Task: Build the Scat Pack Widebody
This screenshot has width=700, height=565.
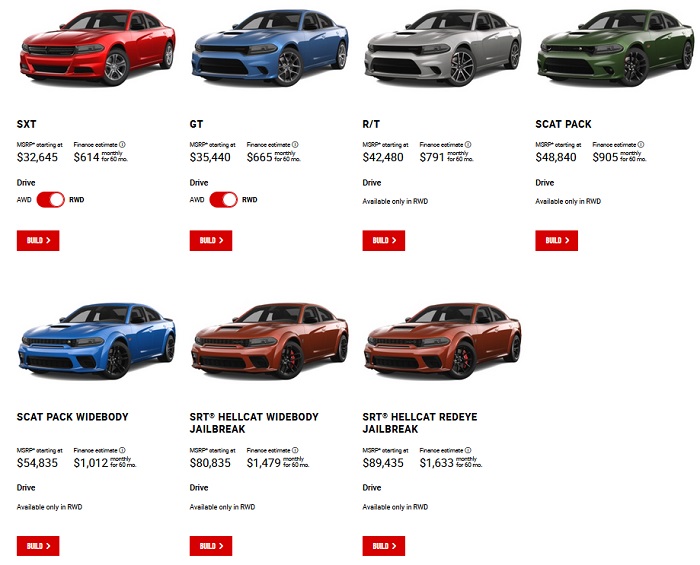Action: coord(38,546)
